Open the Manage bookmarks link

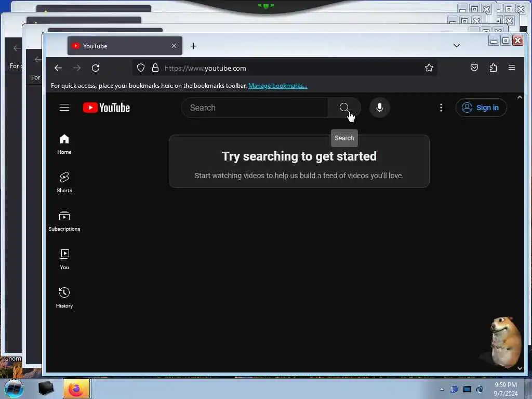pyautogui.click(x=277, y=86)
